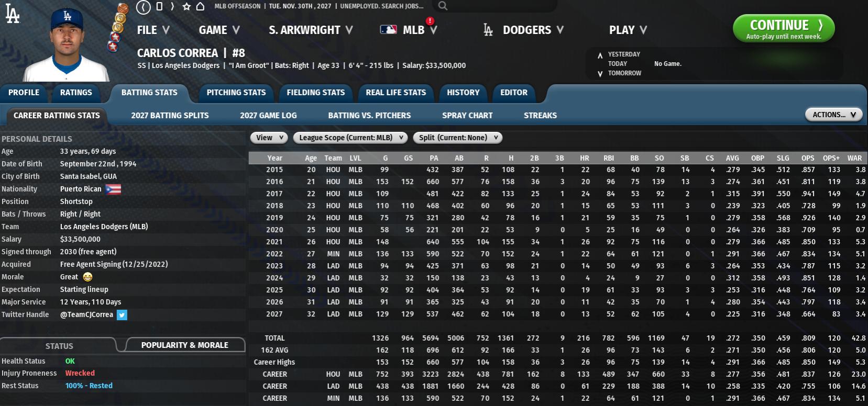This screenshot has height=406, width=868.
Task: Click the small Dodgers logo beside DODGERS menu
Action: [488, 30]
